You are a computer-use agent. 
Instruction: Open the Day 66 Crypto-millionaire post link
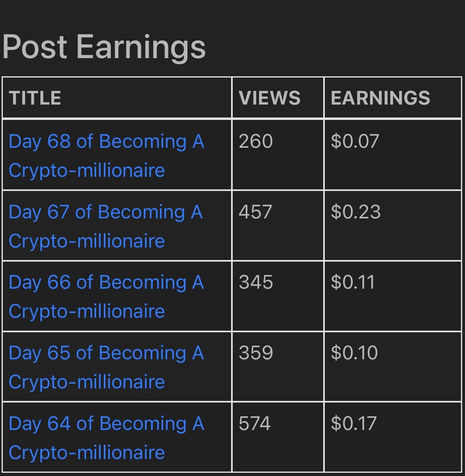pos(106,296)
